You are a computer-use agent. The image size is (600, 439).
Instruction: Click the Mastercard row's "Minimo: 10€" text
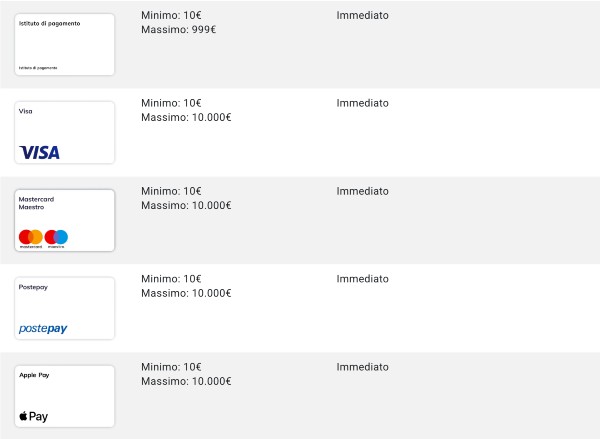click(171, 191)
